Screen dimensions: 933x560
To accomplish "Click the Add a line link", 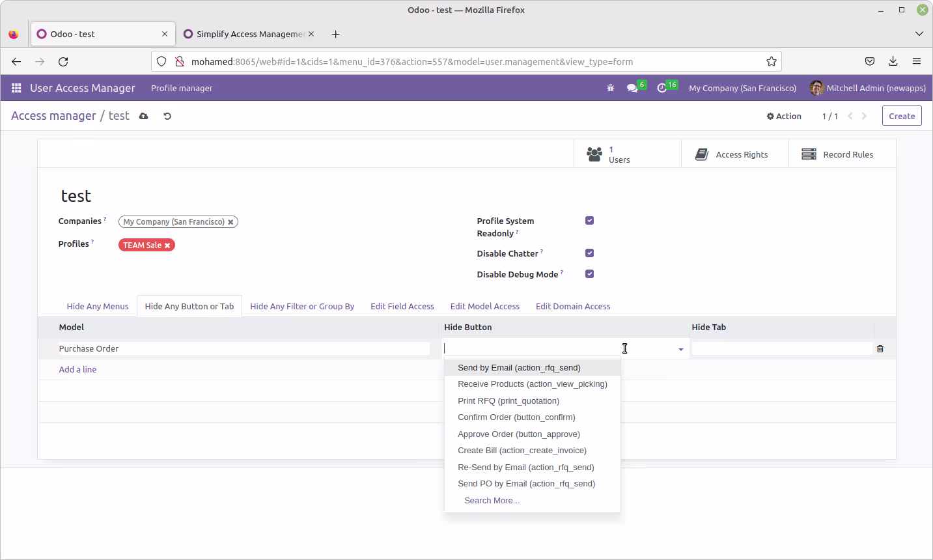I will pyautogui.click(x=77, y=369).
